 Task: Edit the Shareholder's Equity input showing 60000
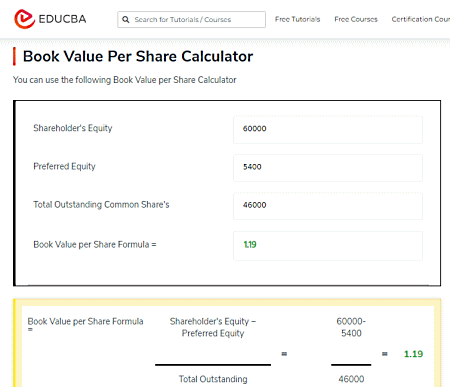click(x=328, y=130)
